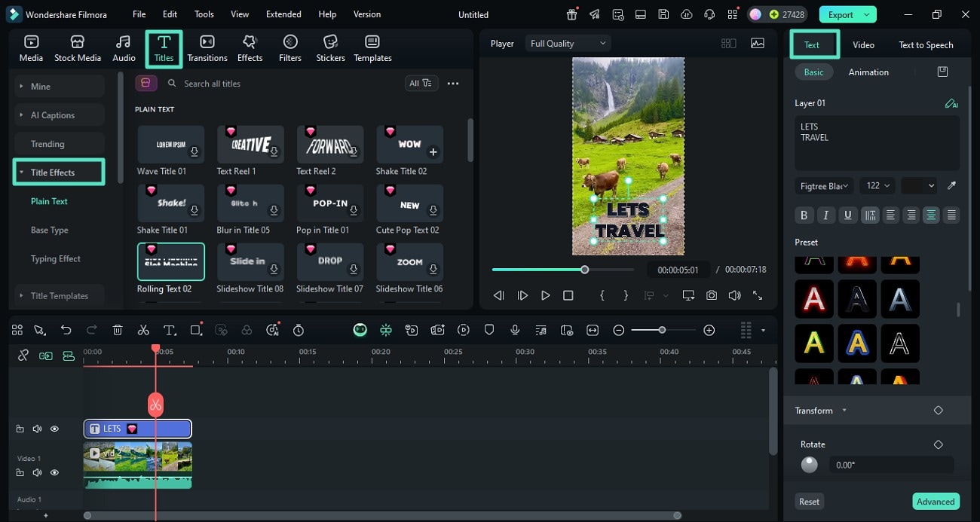Image resolution: width=980 pixels, height=522 pixels.
Task: Open the green AI copilot face icon
Action: click(360, 330)
